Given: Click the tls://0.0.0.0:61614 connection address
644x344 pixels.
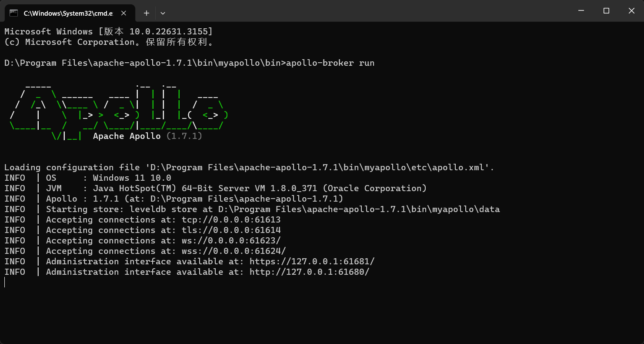Looking at the screenshot, I should point(231,230).
